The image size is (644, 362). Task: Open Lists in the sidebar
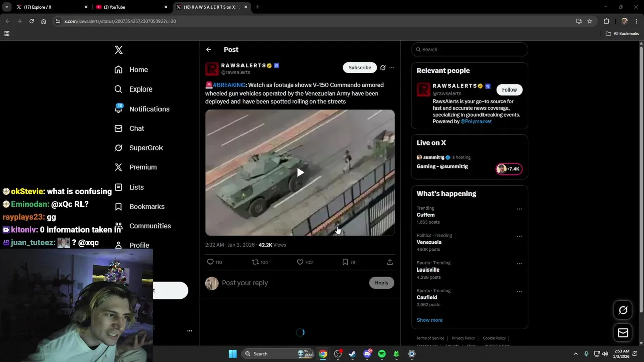point(129,187)
